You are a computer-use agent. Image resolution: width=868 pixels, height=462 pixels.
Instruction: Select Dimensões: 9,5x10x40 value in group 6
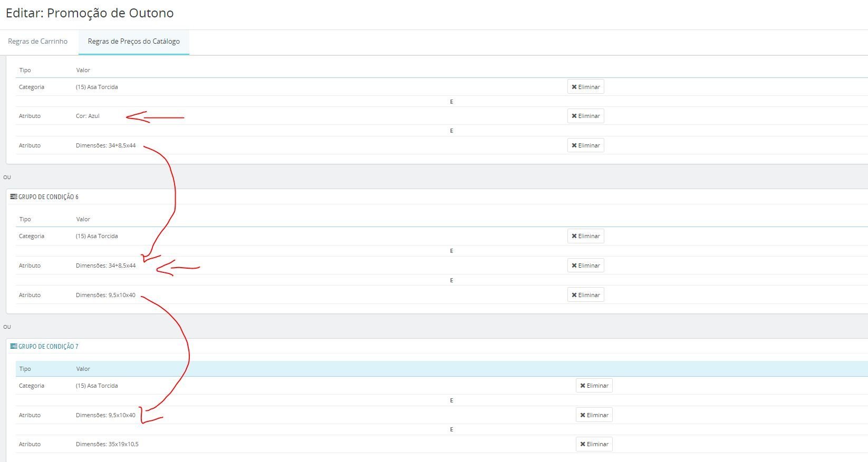point(105,295)
